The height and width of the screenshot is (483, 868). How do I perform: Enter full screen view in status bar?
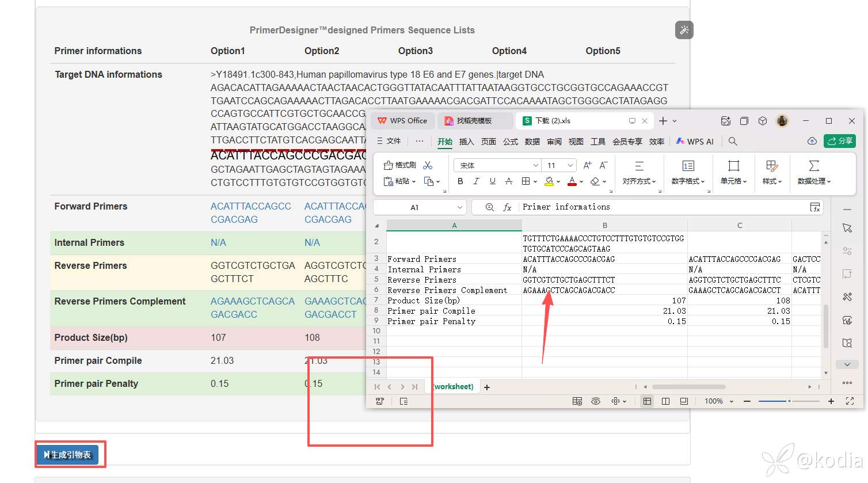click(x=850, y=401)
